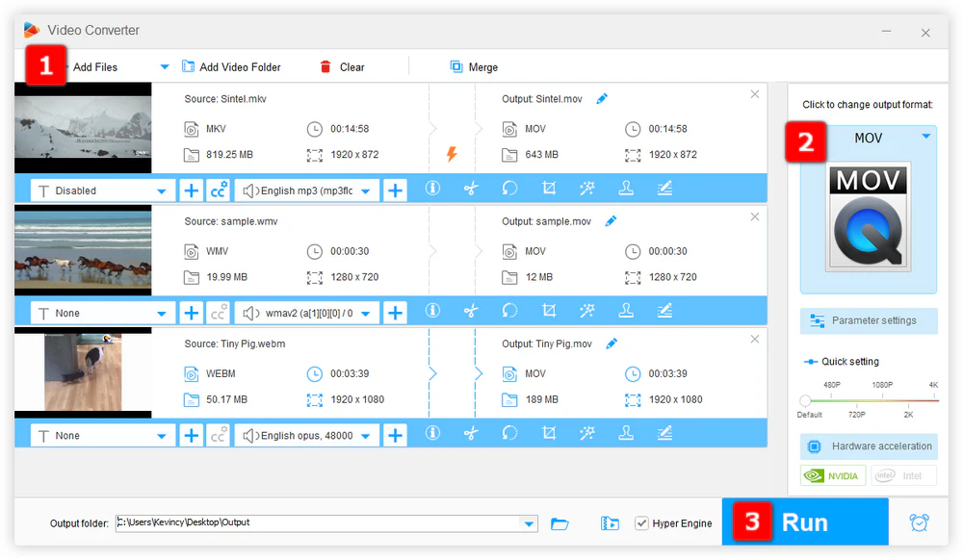This screenshot has height=560, width=963.
Task: Remove Tiny Pig.webm from the list
Action: 755,339
